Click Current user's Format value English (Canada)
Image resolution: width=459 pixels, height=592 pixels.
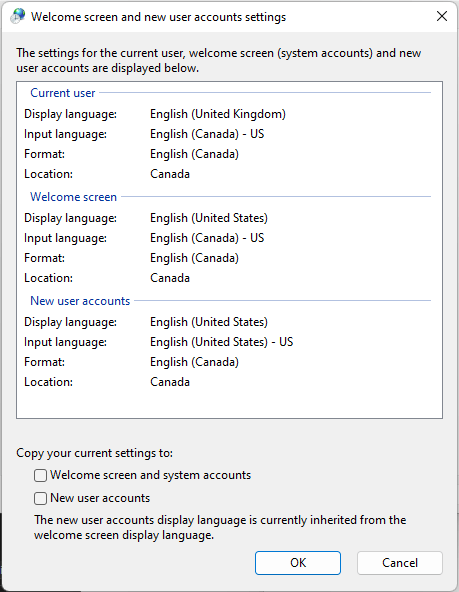pos(194,154)
